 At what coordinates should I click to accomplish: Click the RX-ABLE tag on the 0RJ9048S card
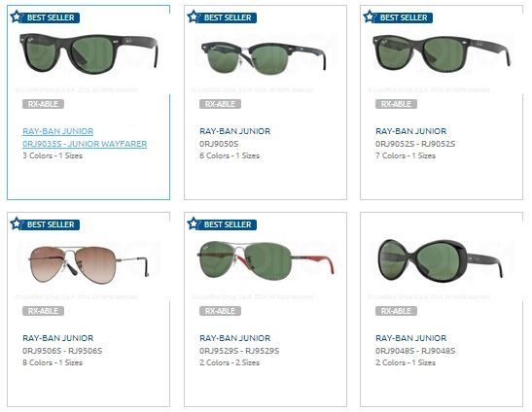396,311
